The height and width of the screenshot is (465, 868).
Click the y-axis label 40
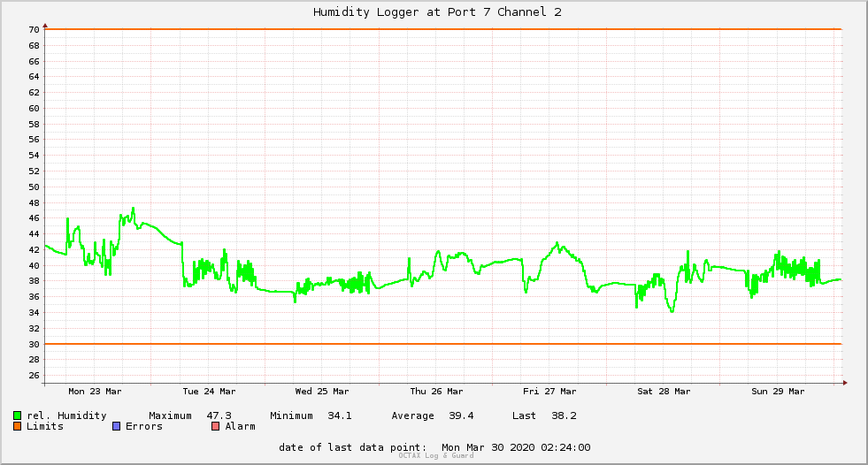(35, 265)
